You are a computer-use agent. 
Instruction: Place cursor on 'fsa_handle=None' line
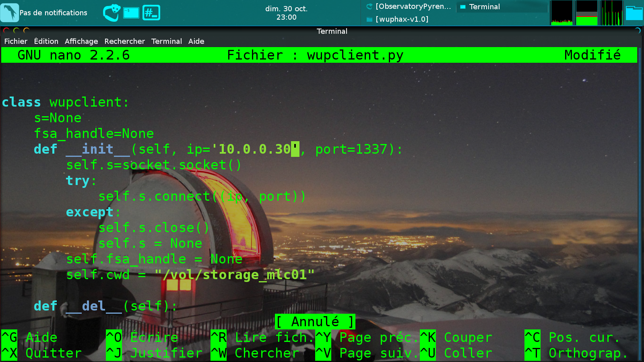point(94,134)
